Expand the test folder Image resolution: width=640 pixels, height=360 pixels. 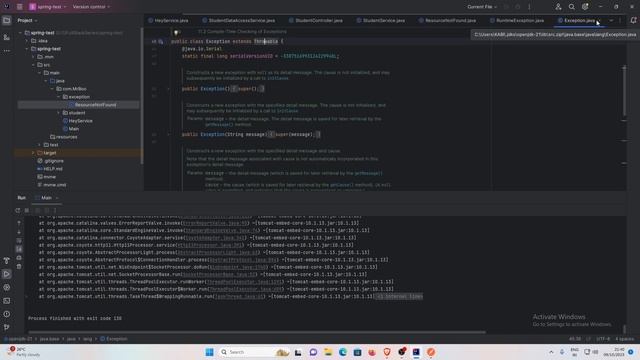point(40,145)
